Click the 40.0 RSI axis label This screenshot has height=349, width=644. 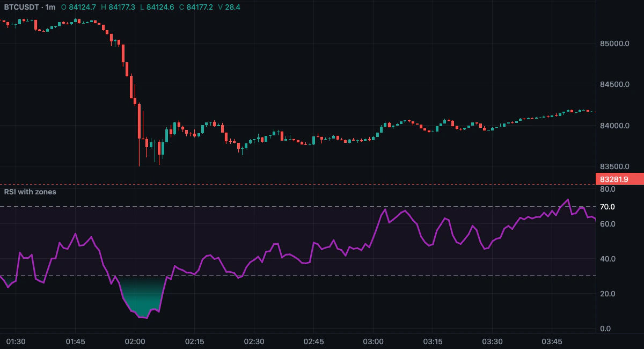tap(608, 259)
